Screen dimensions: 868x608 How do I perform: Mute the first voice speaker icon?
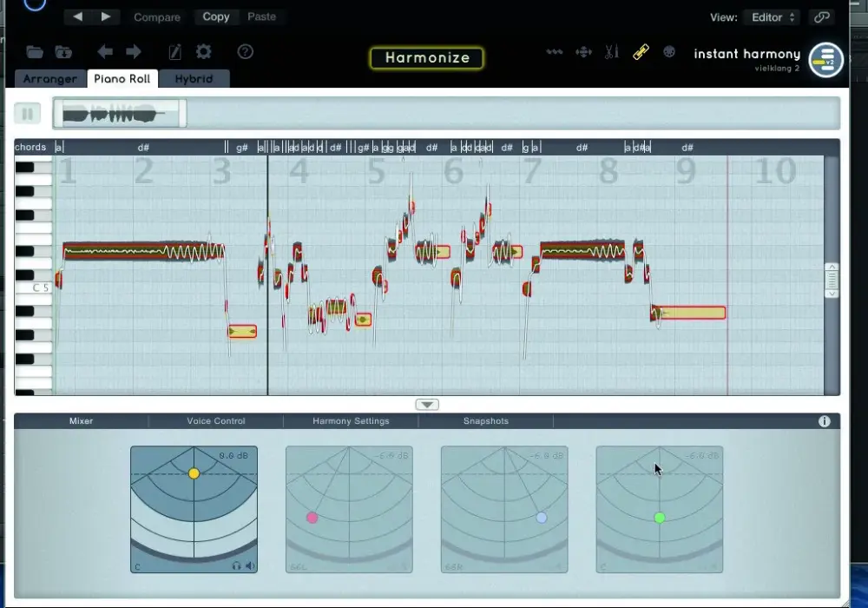[x=250, y=566]
